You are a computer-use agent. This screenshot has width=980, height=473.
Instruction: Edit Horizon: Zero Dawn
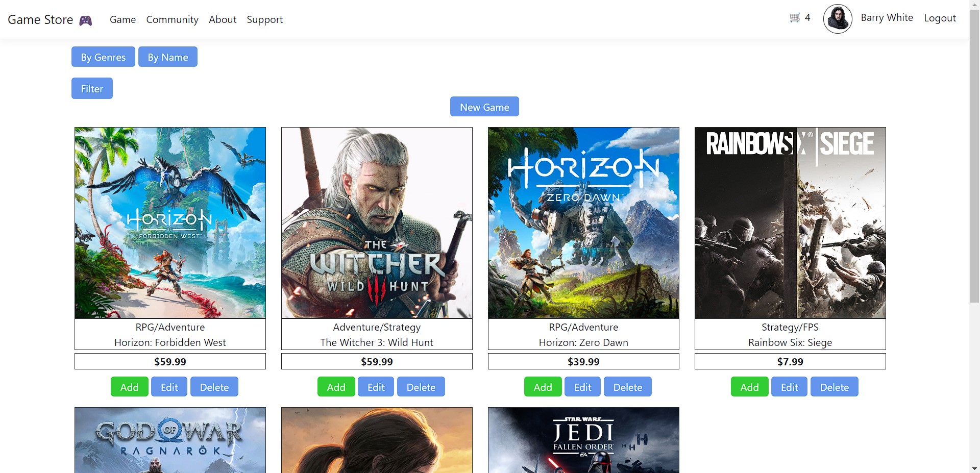583,387
